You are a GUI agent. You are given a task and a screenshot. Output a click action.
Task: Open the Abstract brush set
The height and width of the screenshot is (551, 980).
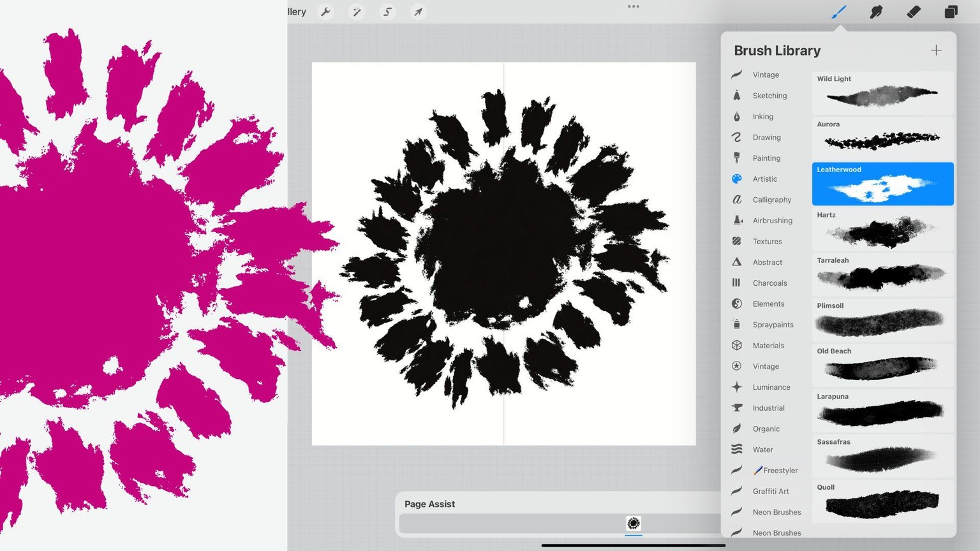[769, 262]
